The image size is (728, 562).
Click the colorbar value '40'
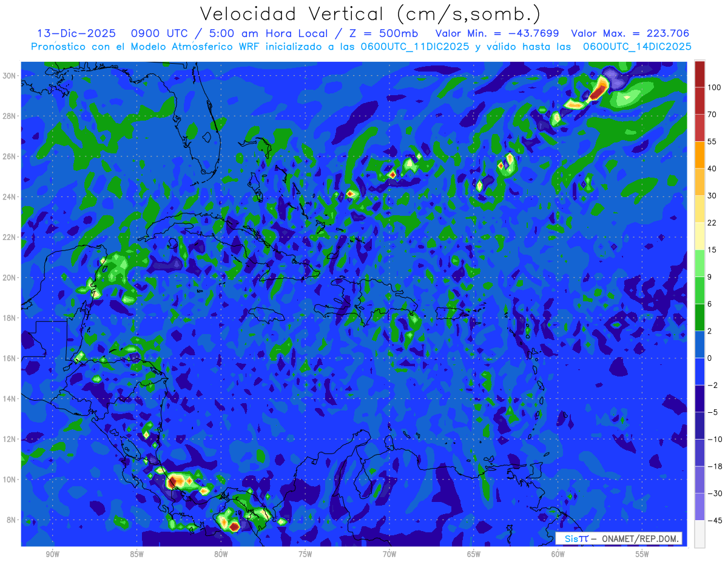point(712,169)
